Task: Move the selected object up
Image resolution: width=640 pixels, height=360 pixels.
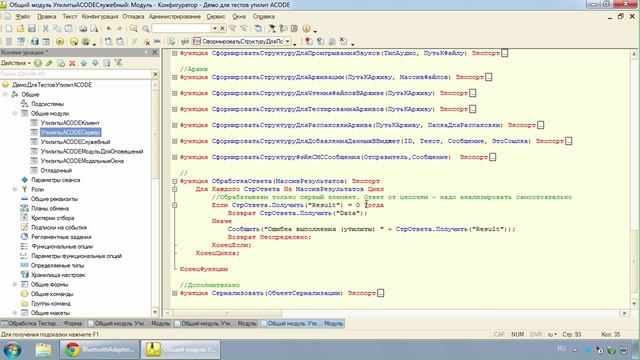Action: (x=84, y=63)
